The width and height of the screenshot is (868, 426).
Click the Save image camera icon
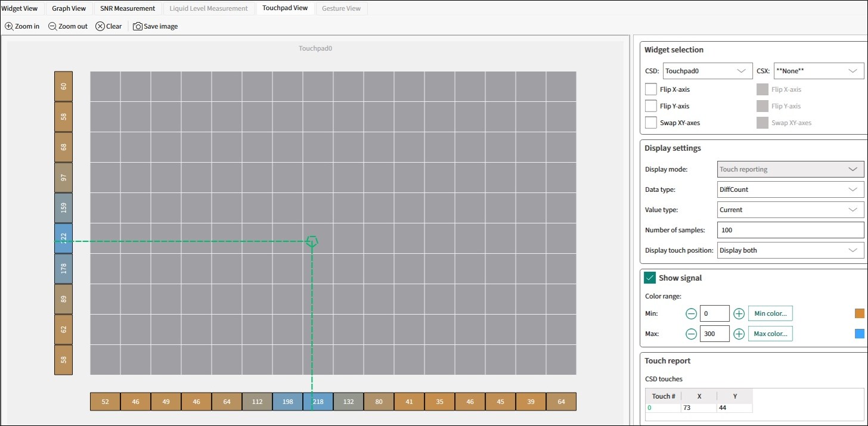tap(138, 26)
